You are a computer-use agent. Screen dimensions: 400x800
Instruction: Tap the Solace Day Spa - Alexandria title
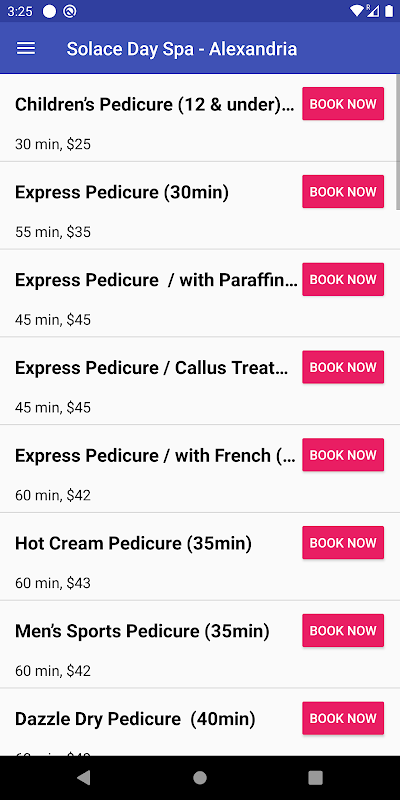[182, 49]
